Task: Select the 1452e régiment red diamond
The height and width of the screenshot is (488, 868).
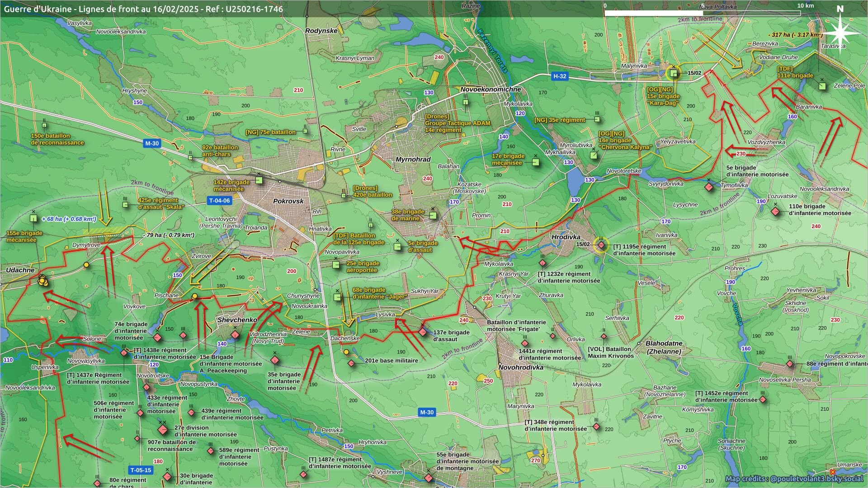Action: 763,399
